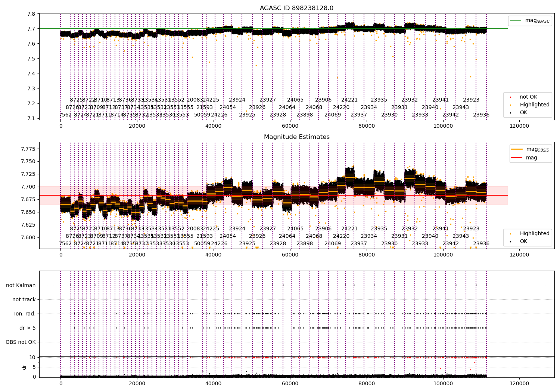Click the 'Magnitude Estimates' panel title

296,137
